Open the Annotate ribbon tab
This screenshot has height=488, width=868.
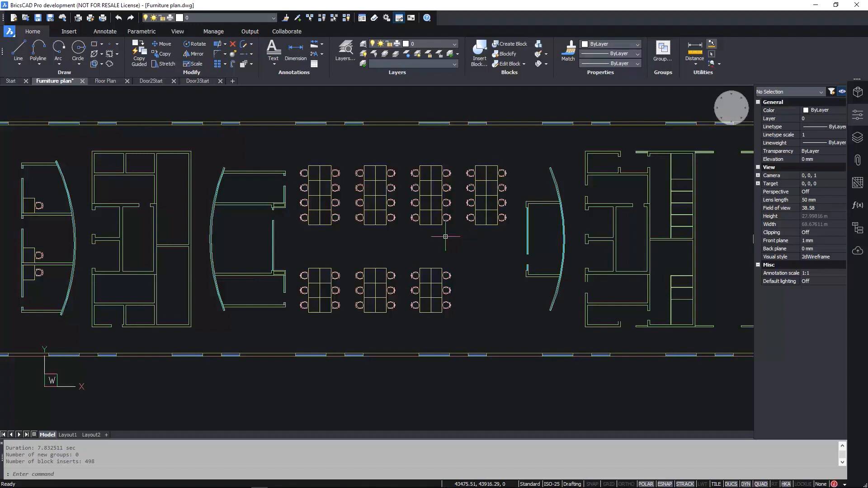click(105, 32)
